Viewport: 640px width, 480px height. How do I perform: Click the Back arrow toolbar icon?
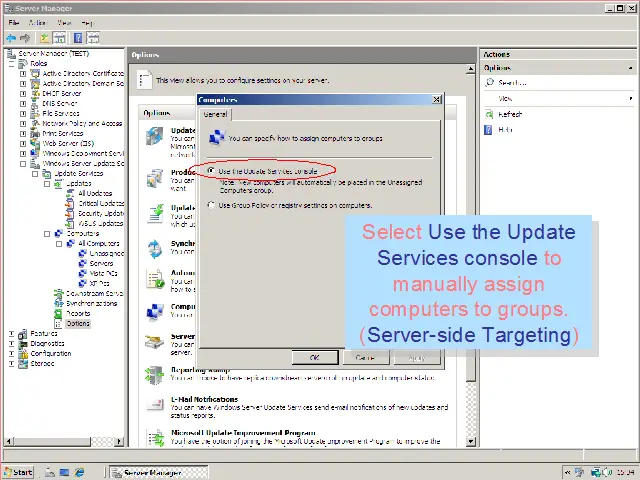[x=11, y=38]
